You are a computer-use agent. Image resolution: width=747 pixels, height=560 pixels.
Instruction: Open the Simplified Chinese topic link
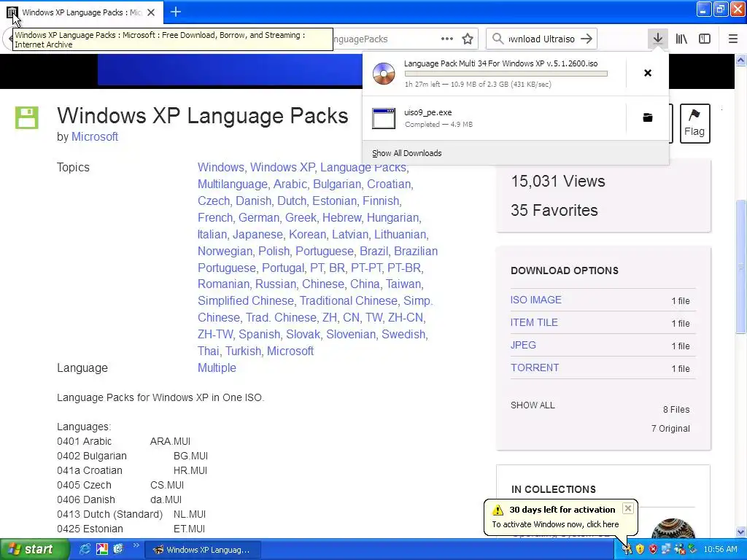[x=245, y=300]
